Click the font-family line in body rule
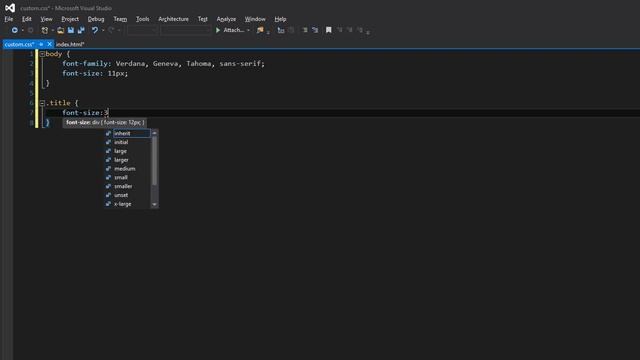Screen dimensions: 640x360 click(163, 64)
